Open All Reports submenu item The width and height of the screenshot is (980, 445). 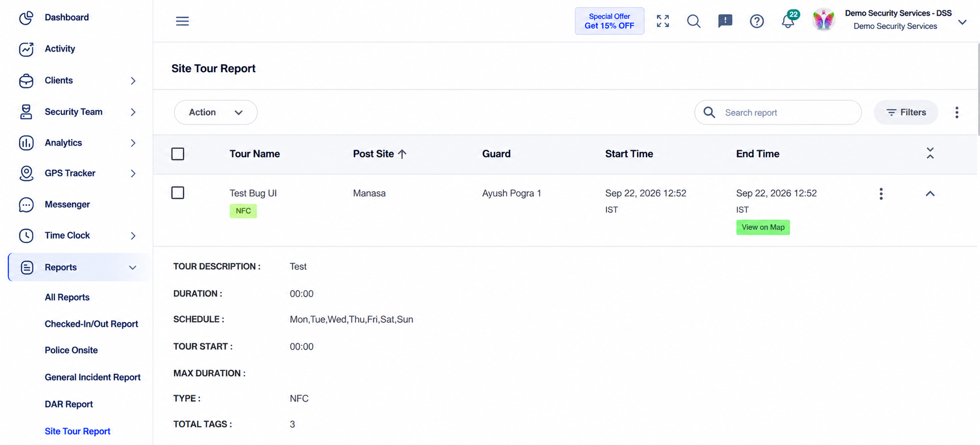pyautogui.click(x=67, y=297)
